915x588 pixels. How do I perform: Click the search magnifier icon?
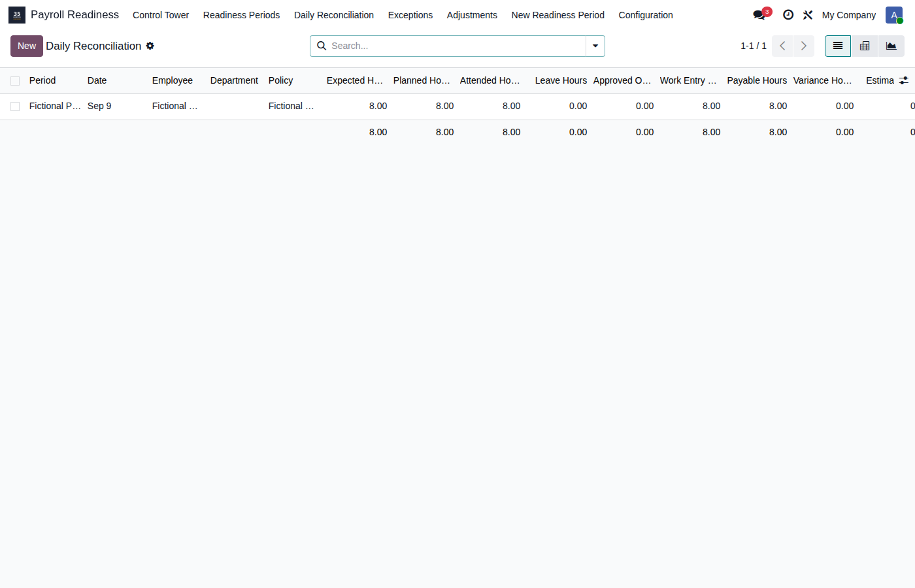tap(322, 46)
